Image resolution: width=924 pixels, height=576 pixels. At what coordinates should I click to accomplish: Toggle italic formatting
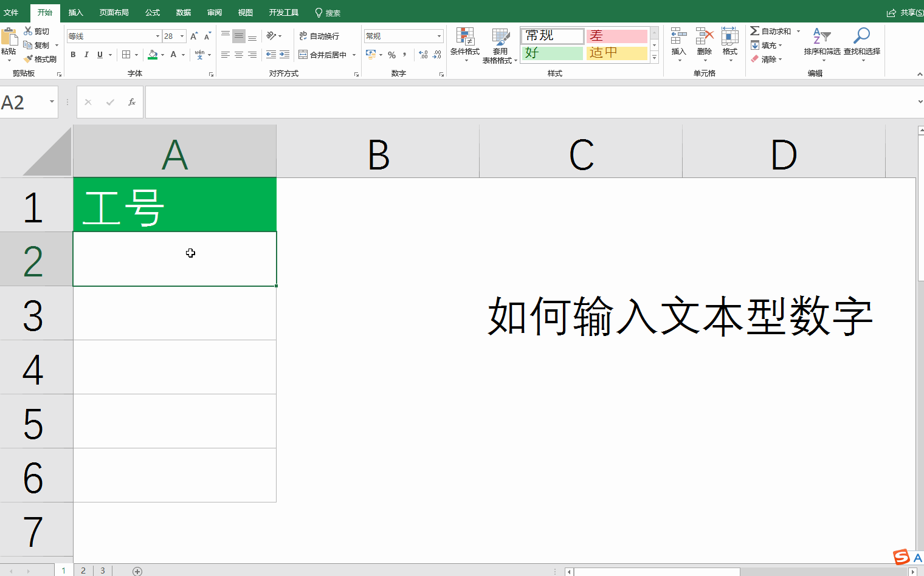(x=86, y=55)
